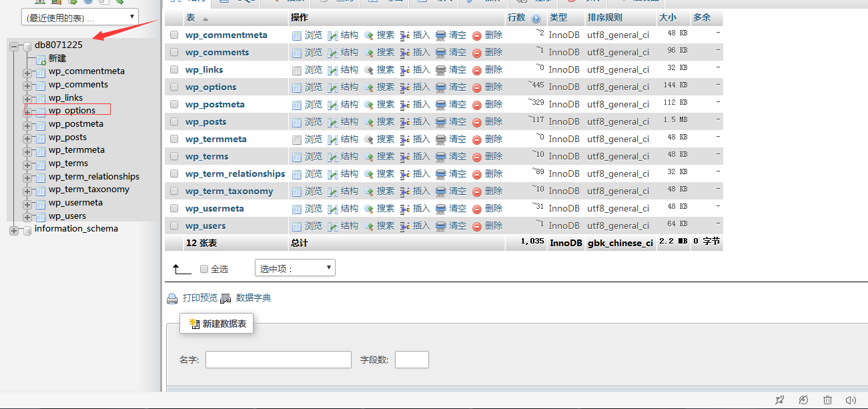Click the Insert icon for wp_term_taxonomy
This screenshot has width=868, height=409.
coord(405,191)
